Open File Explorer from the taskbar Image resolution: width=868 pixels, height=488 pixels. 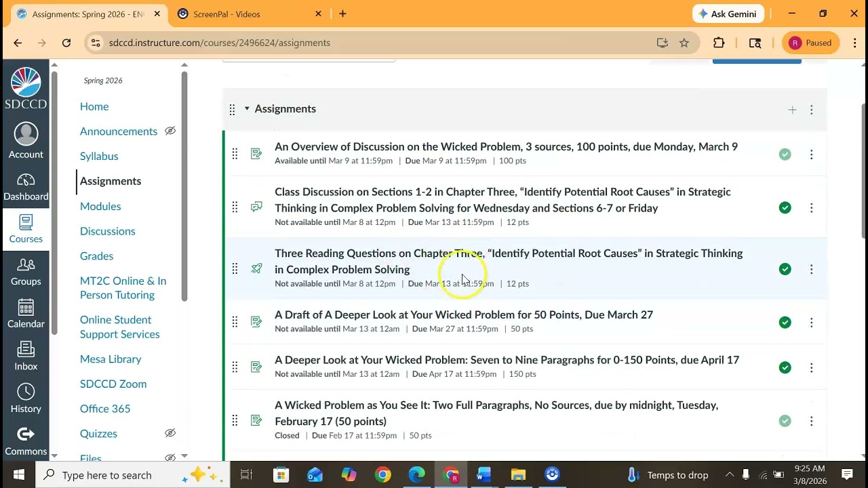tap(518, 474)
